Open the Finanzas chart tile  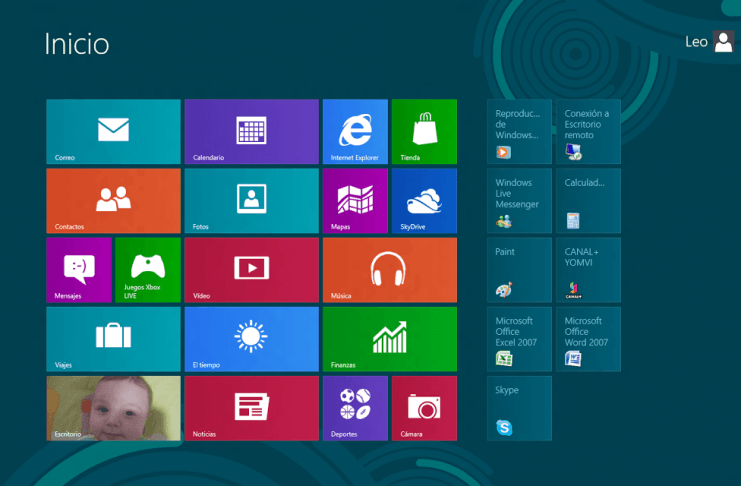tap(390, 339)
